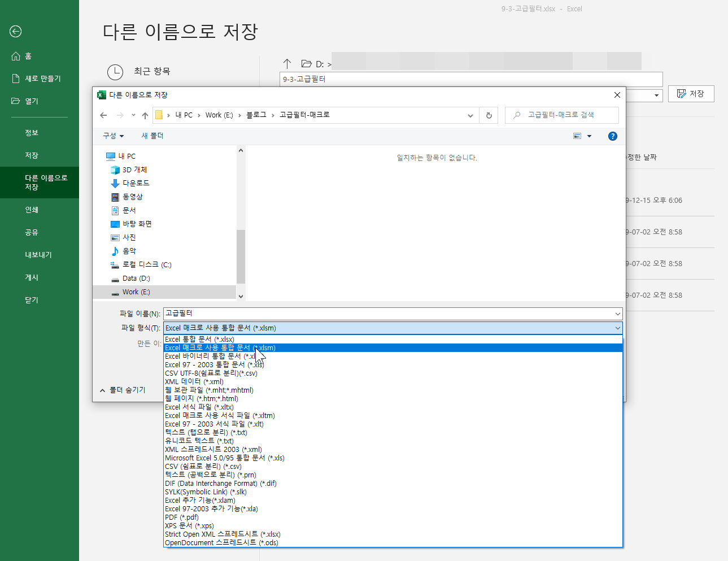
Task: Open the 내보내기 menu item
Action: 39,255
